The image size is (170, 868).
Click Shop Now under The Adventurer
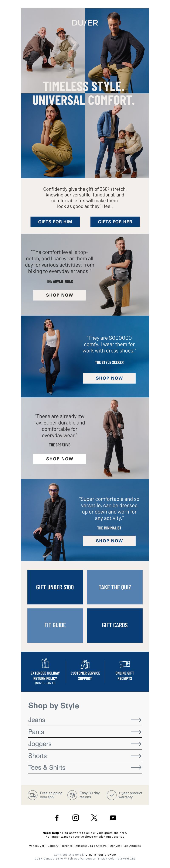click(59, 295)
